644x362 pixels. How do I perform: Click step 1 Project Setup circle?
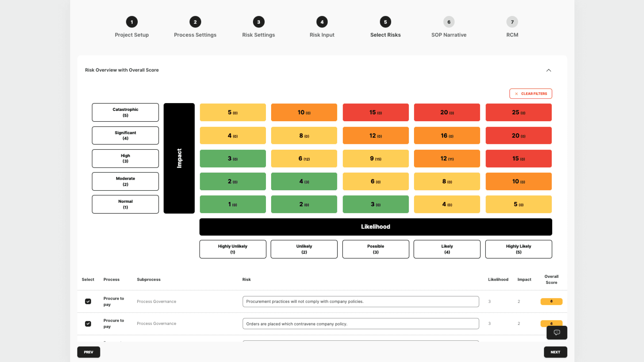point(132,22)
